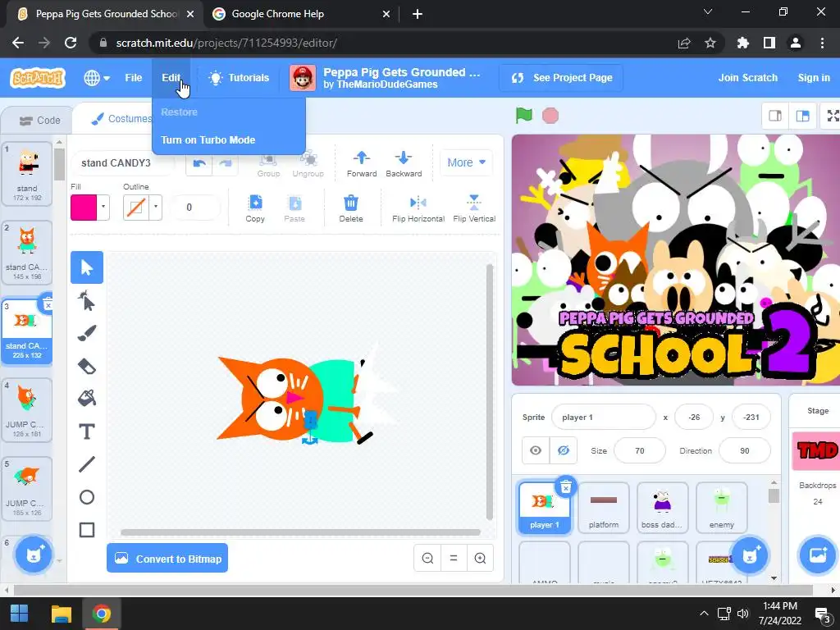The width and height of the screenshot is (840, 630).
Task: Click the sprite Size field
Action: click(x=640, y=450)
